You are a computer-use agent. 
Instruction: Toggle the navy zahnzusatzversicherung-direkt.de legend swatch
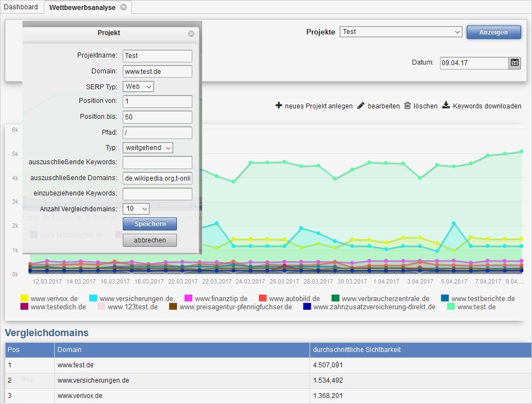(307, 307)
